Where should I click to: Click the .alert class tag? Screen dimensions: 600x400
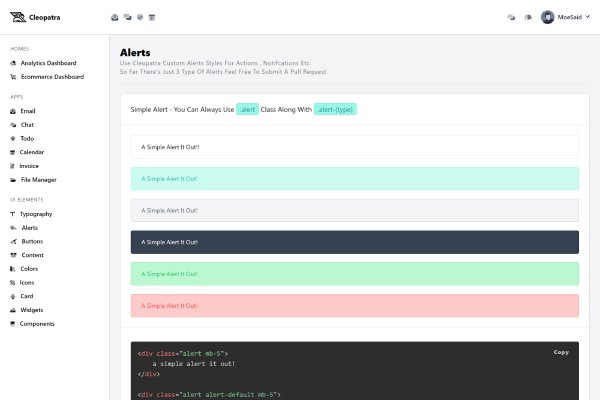click(x=247, y=109)
